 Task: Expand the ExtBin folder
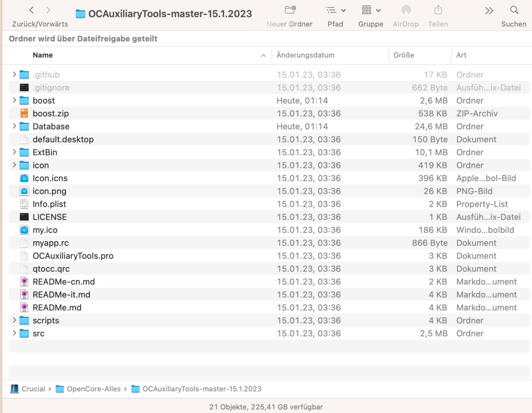(x=14, y=152)
